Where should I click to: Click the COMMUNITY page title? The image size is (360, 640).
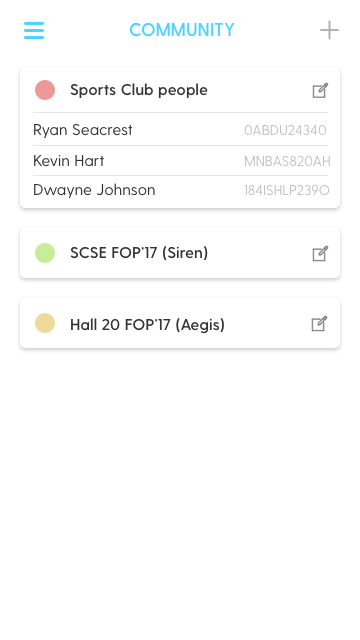tap(182, 30)
